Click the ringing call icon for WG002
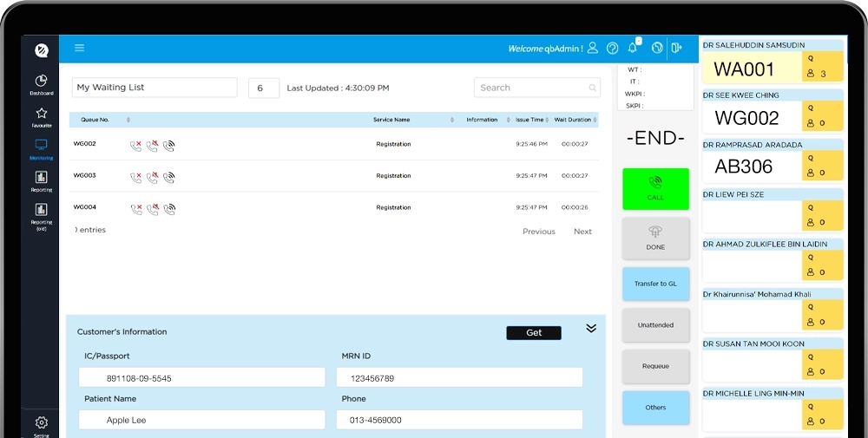This screenshot has height=438, width=868. pyautogui.click(x=169, y=146)
